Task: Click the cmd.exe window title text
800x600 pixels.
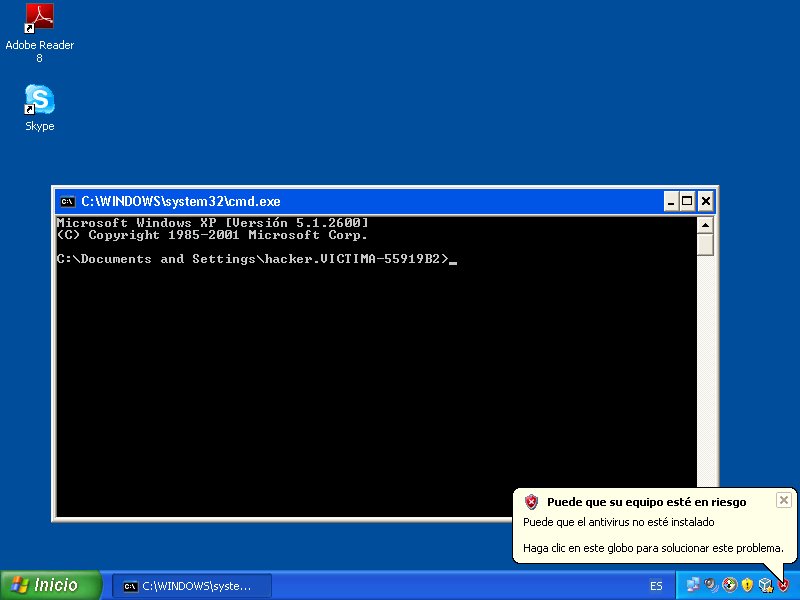Action: 181,202
